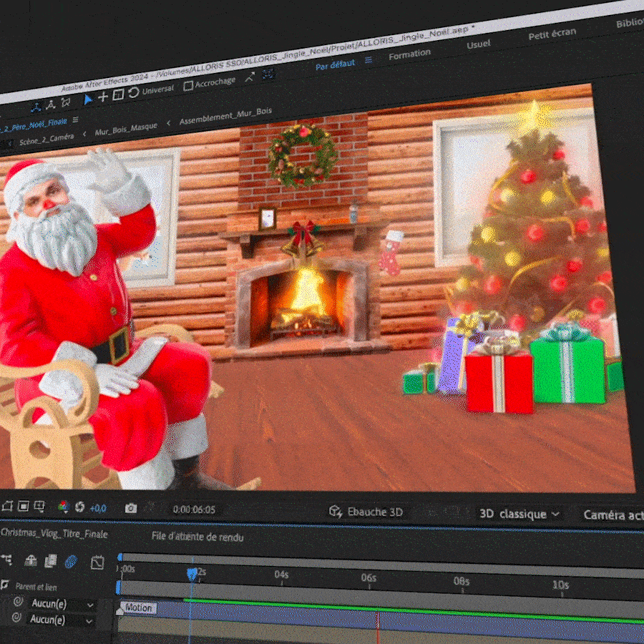
Task: Choose the Rotation tool beside Universal
Action: point(133,93)
